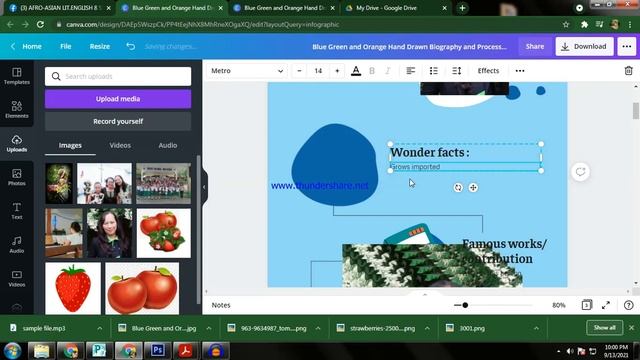Expand 3001.png download options
The height and width of the screenshot is (360, 640).
coord(536,328)
